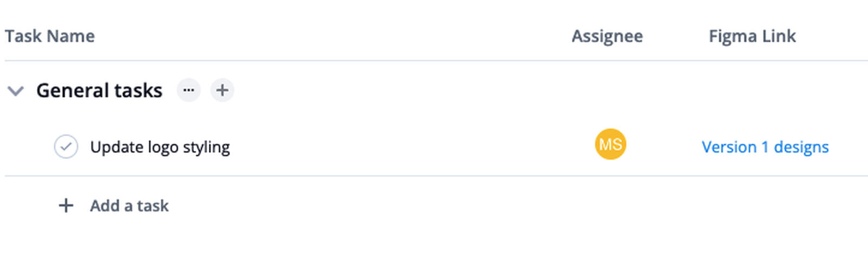Click the MS assignee avatar
868x269 pixels.
(x=610, y=144)
